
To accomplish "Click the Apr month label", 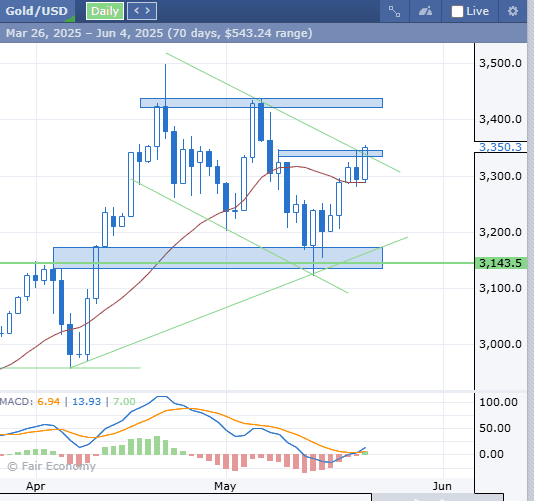I will 35,486.
